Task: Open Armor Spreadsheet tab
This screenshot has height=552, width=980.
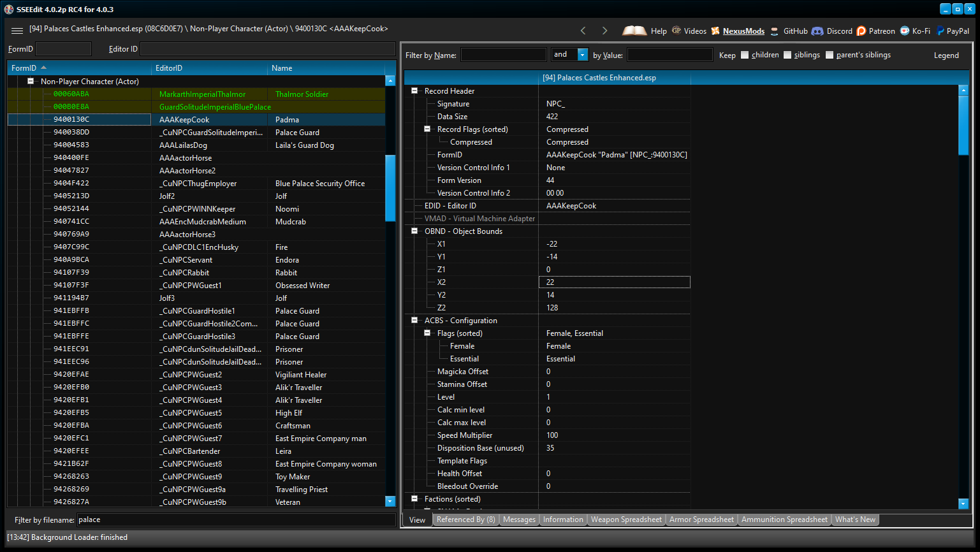Action: point(701,519)
